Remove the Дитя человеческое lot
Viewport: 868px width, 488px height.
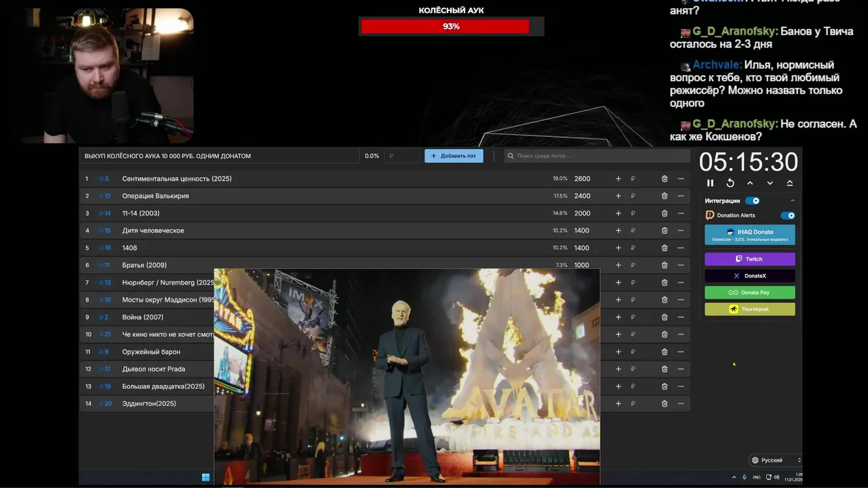tap(665, 230)
